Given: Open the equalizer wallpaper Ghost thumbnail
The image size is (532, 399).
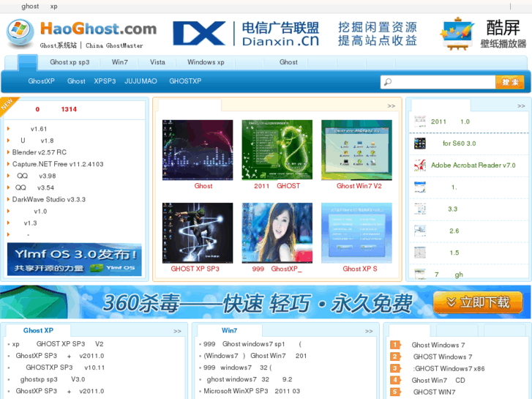Looking at the screenshot, I should pos(198,150).
